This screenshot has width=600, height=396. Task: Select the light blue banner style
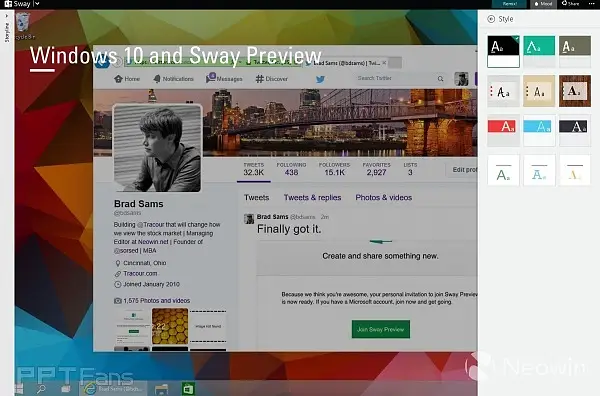pyautogui.click(x=539, y=131)
